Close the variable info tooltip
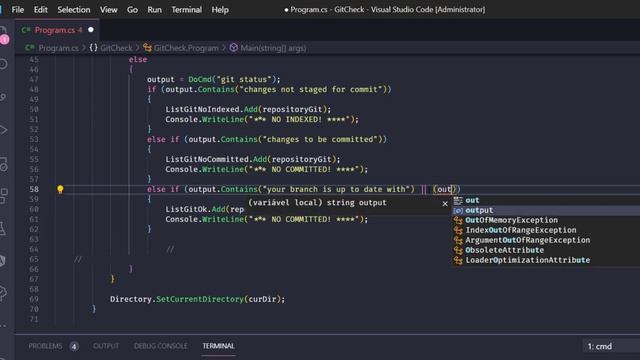This screenshot has height=360, width=640. [445, 203]
